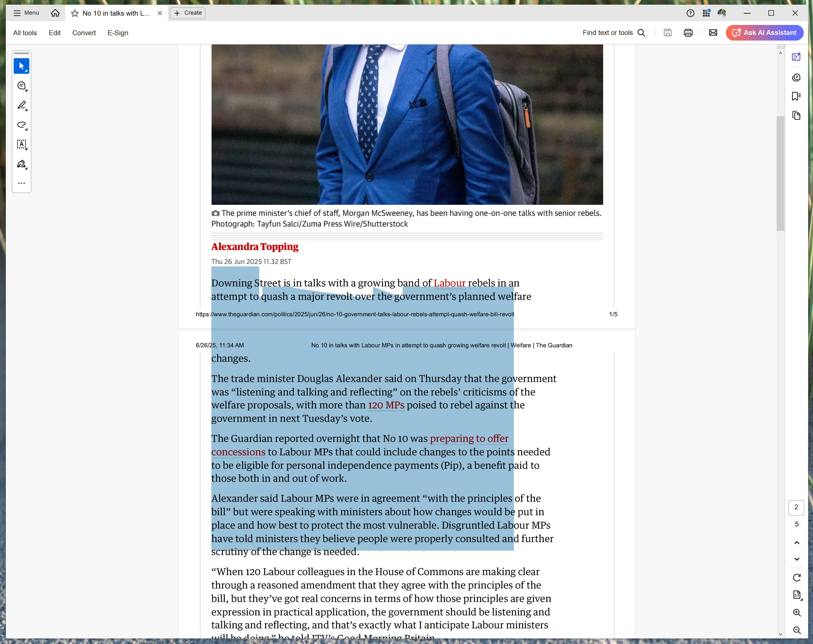Pick the freehand draw tool
The height and width of the screenshot is (644, 813).
[x=22, y=125]
